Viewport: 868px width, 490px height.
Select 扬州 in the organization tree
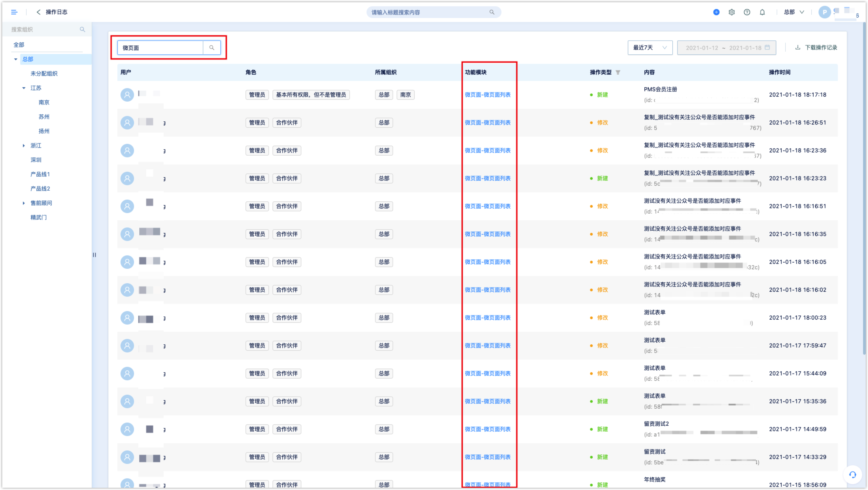(44, 131)
